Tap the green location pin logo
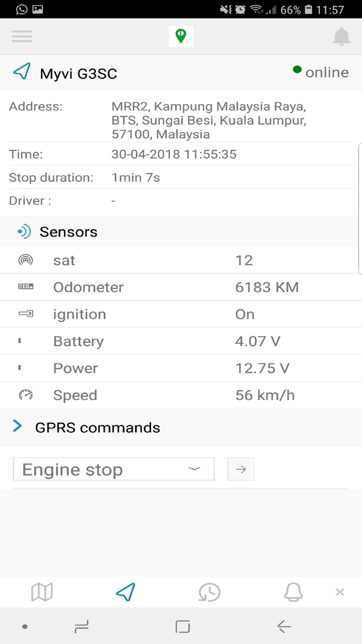The width and height of the screenshot is (362, 644). (181, 36)
